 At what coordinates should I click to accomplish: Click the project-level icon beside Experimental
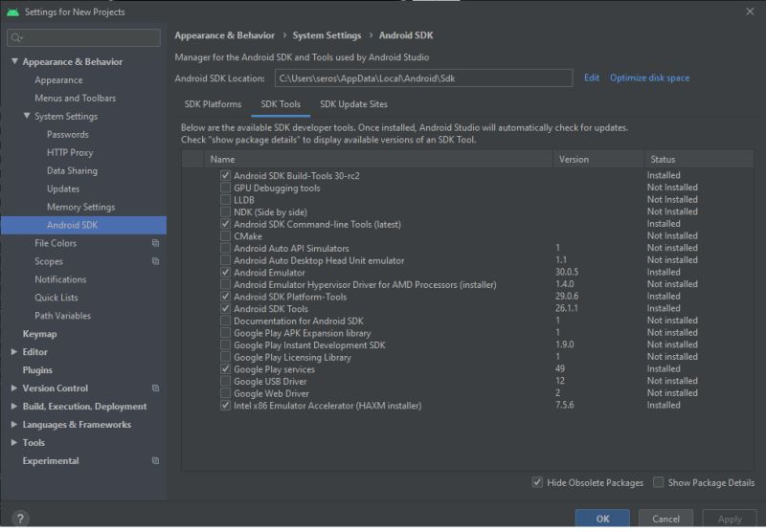tap(155, 461)
